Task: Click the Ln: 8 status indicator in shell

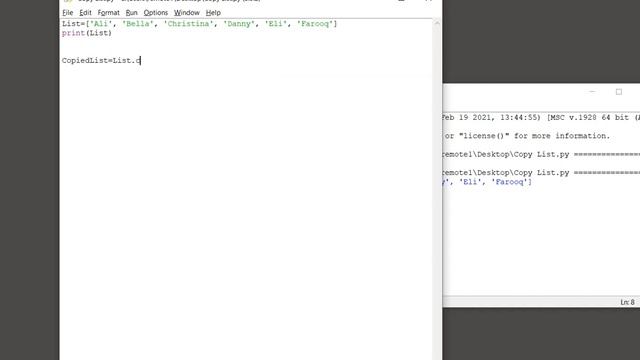Action: pyautogui.click(x=627, y=302)
